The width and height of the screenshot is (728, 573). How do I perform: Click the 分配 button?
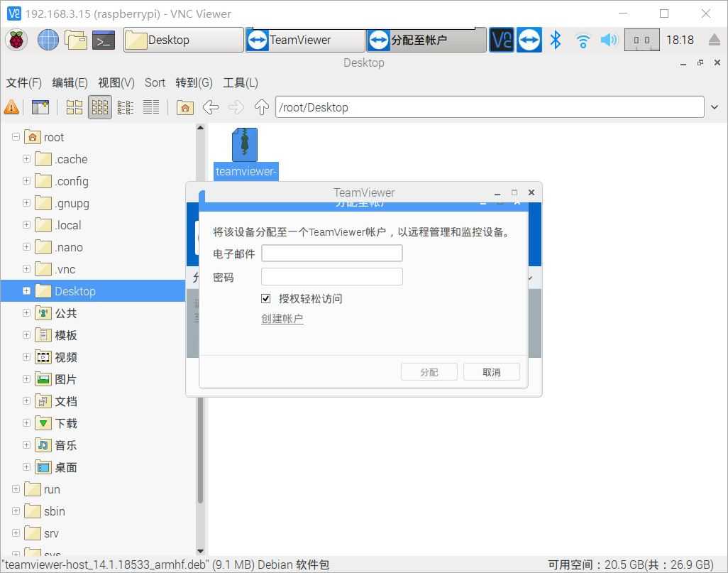(x=429, y=372)
